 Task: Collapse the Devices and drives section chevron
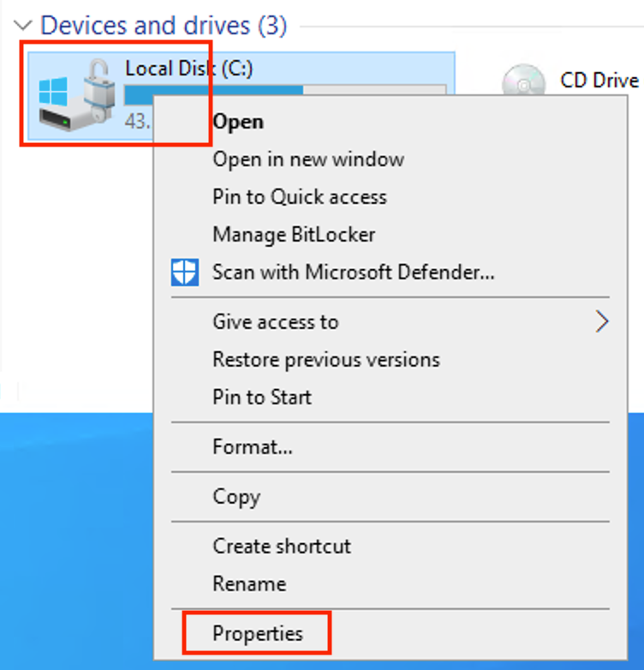coord(22,25)
